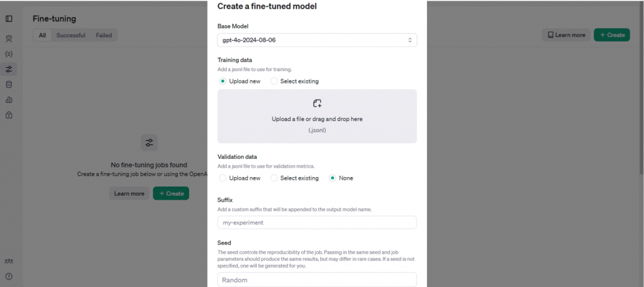
Task: Click the Validation data label
Action: pos(237,156)
